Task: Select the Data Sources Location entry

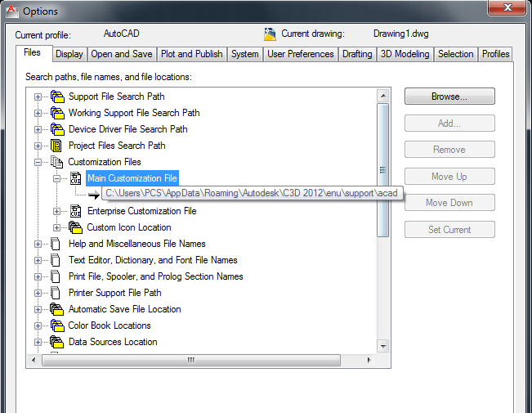Action: (113, 342)
